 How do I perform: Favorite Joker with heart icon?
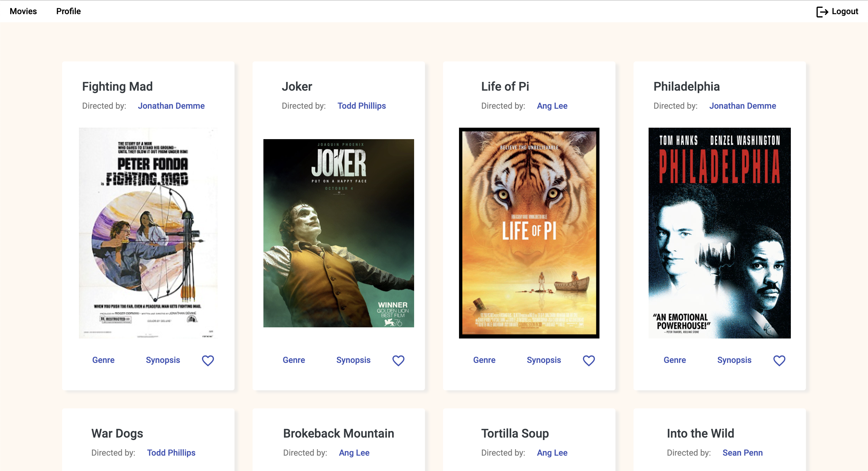pyautogui.click(x=398, y=360)
